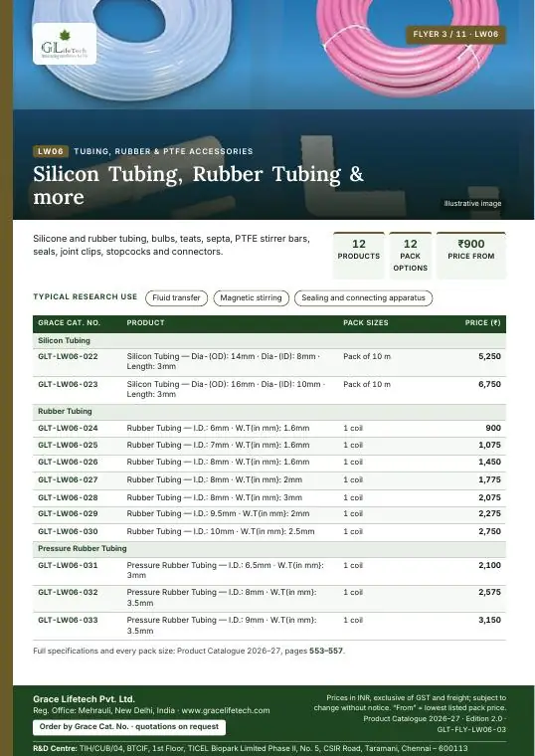
Task: Click catalogue number GLT-LW06-029
Action: click(x=68, y=514)
